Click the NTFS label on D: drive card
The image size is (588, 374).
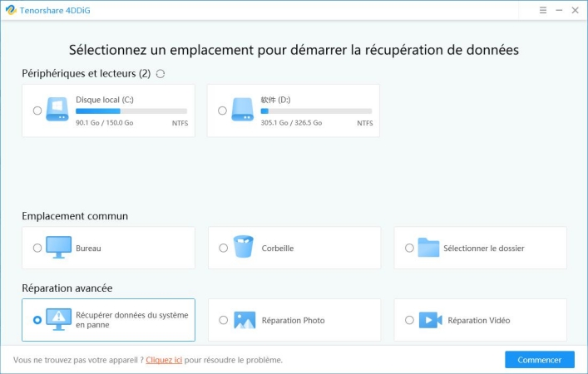coord(365,123)
